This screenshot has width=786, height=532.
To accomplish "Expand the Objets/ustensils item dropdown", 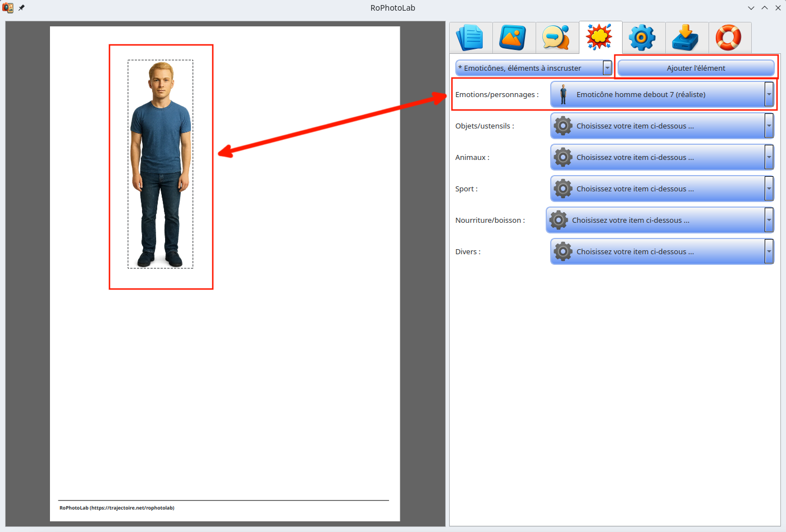I will pyautogui.click(x=661, y=126).
